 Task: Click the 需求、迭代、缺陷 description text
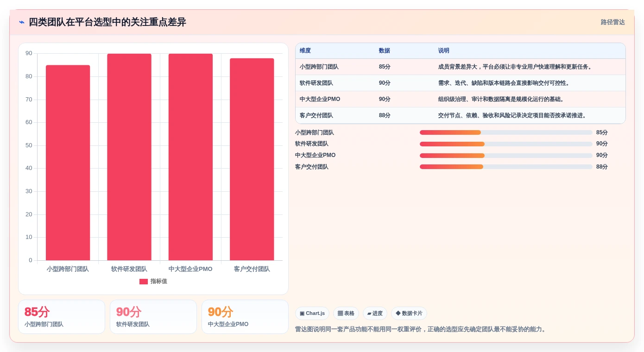504,83
